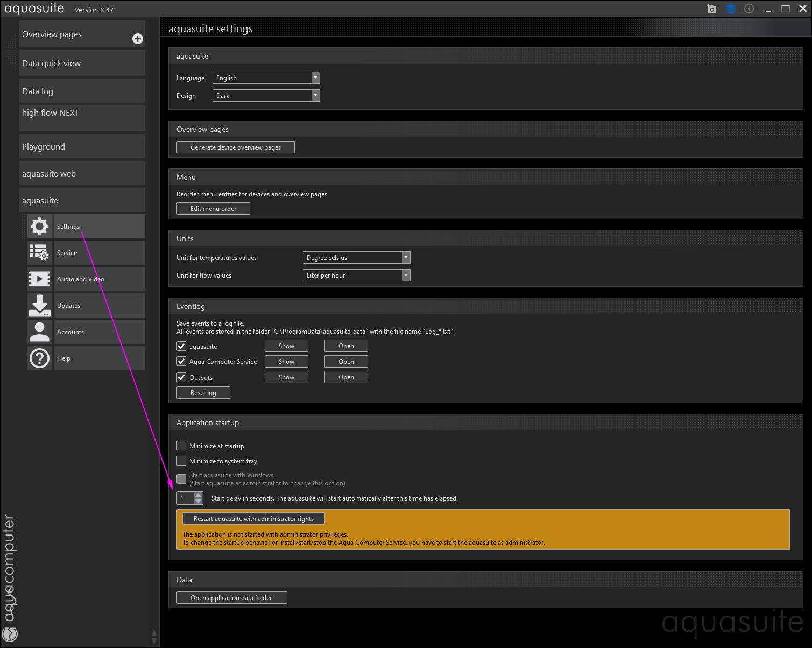Screen dimensions: 812x648
Task: Click the Accounts person icon
Action: pos(39,332)
